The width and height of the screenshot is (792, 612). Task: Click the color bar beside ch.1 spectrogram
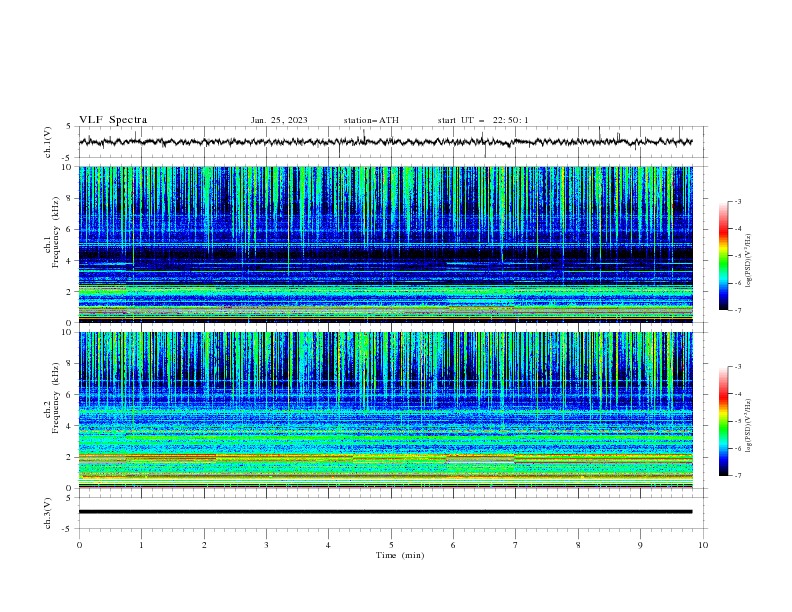click(x=724, y=256)
